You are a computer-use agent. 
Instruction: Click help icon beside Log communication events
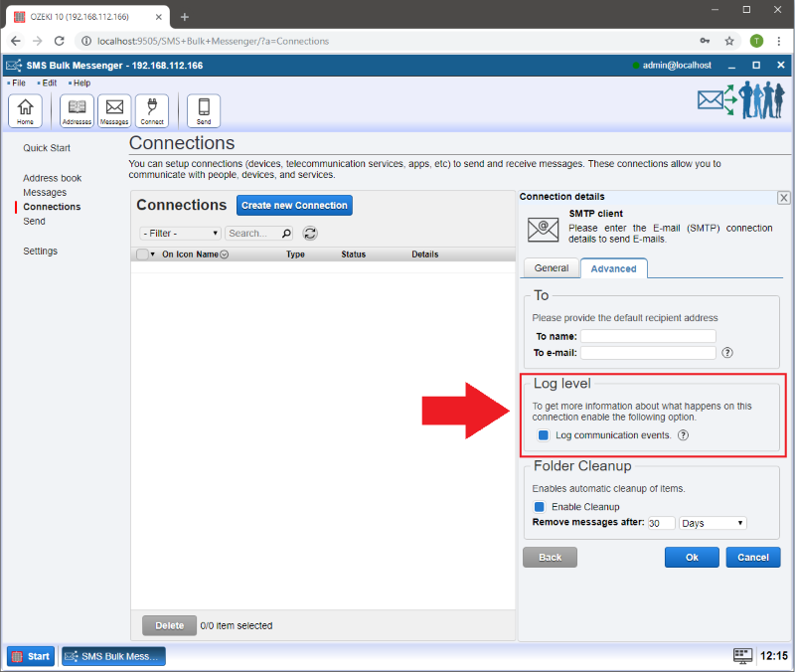[684, 435]
